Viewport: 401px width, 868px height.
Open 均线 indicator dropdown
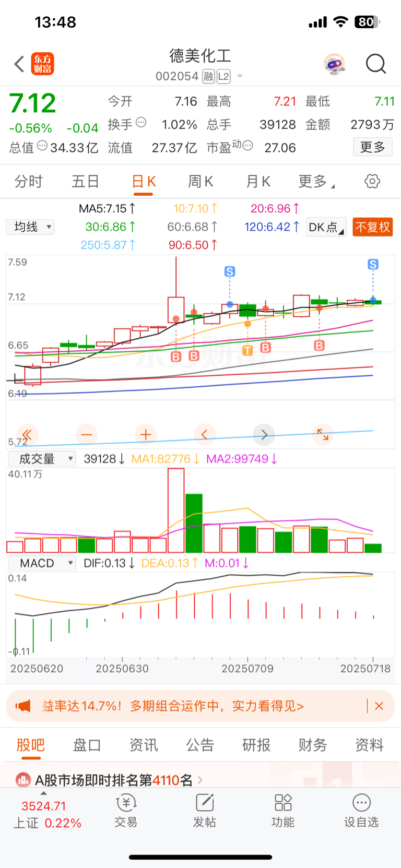(x=30, y=227)
